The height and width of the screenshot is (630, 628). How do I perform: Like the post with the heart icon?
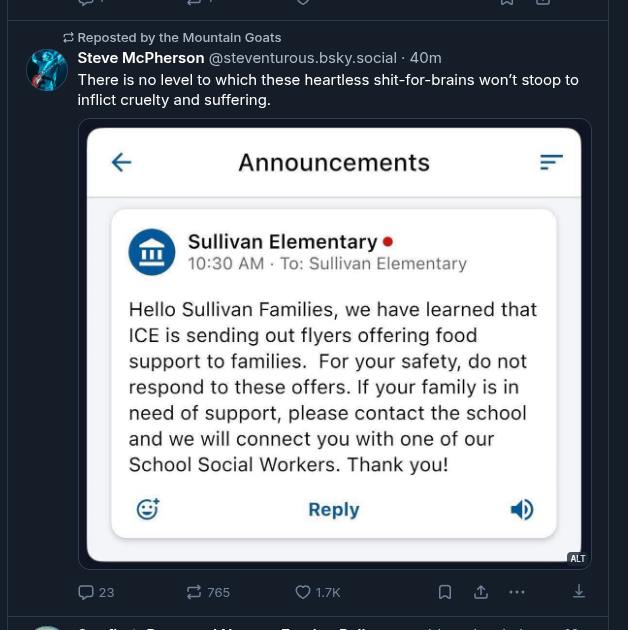point(303,592)
